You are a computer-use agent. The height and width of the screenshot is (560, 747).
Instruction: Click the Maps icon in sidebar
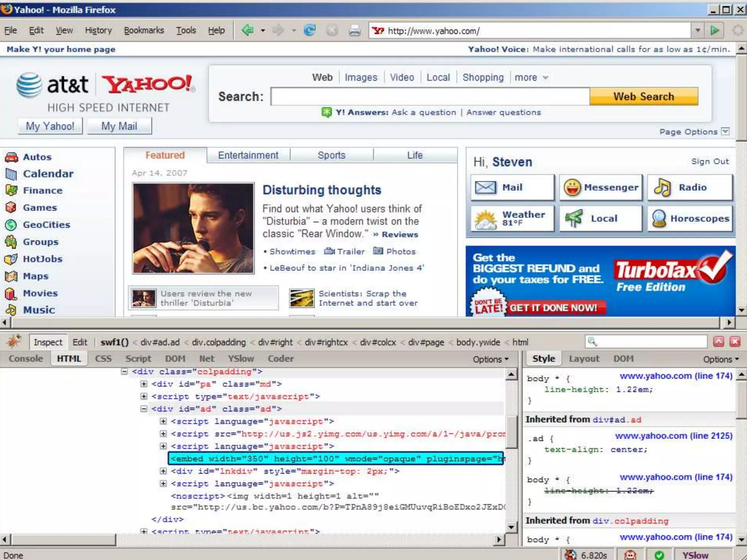click(11, 276)
